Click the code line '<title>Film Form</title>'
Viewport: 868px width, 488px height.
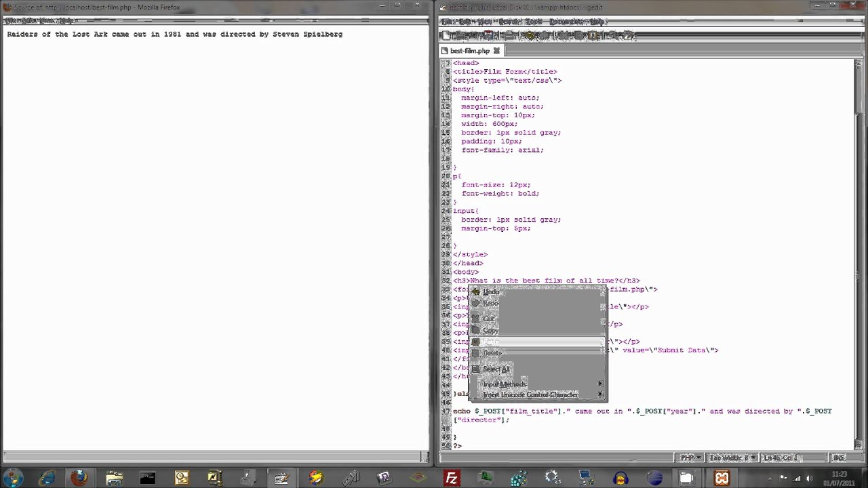pos(505,71)
